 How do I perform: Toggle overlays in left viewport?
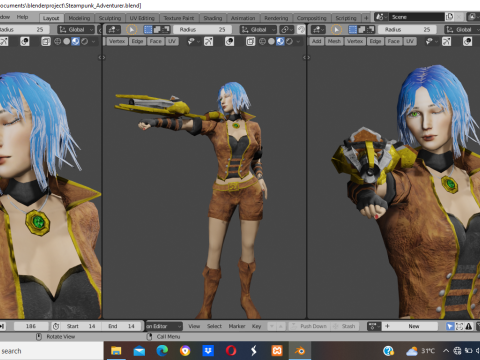(x=25, y=41)
